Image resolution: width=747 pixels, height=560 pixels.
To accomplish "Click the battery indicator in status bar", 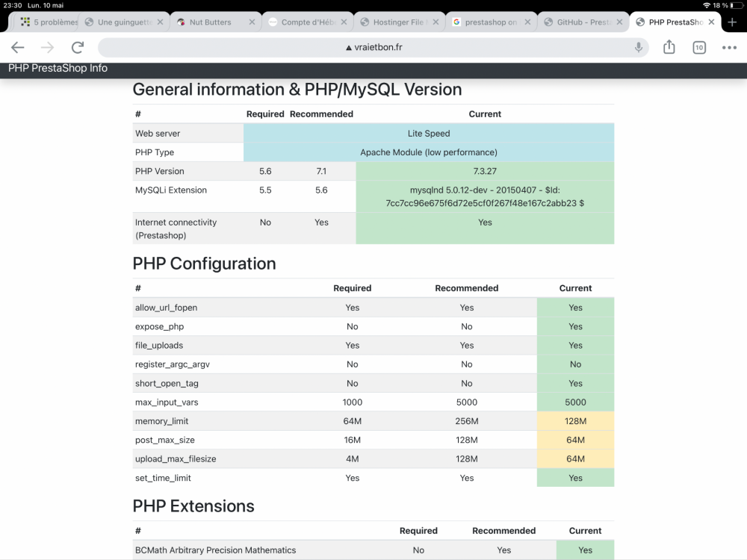I will pyautogui.click(x=736, y=5).
